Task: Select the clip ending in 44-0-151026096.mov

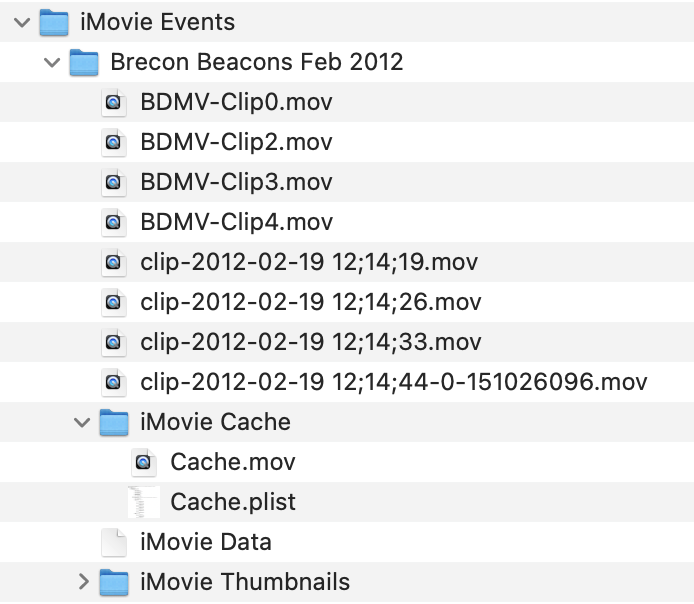Action: point(394,382)
